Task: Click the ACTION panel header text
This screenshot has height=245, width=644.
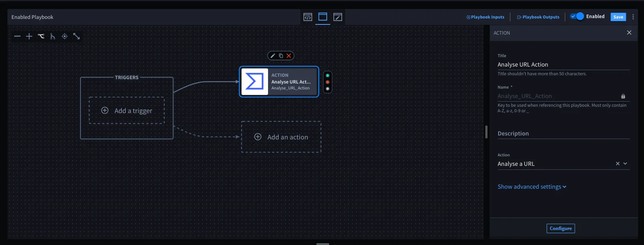Action: [502, 33]
